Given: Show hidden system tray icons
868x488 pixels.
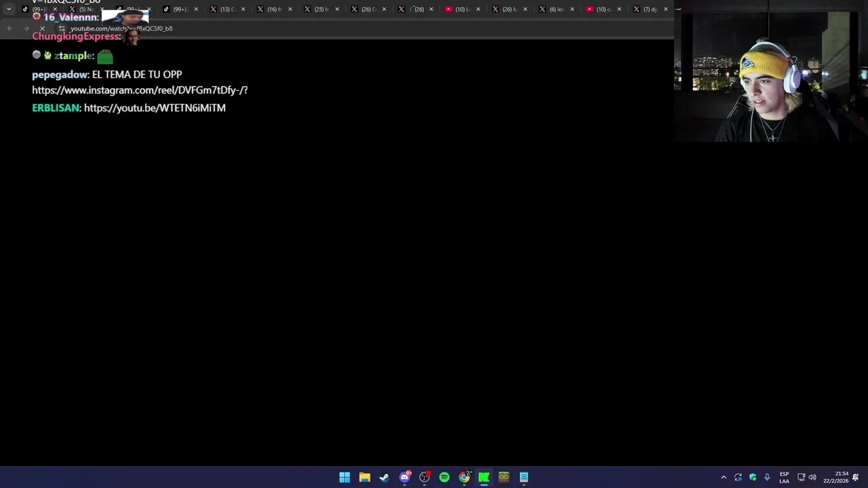Looking at the screenshot, I should (724, 477).
